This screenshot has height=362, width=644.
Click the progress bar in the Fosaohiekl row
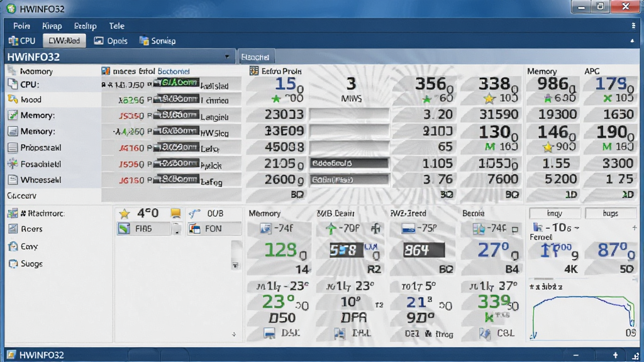[348, 163]
